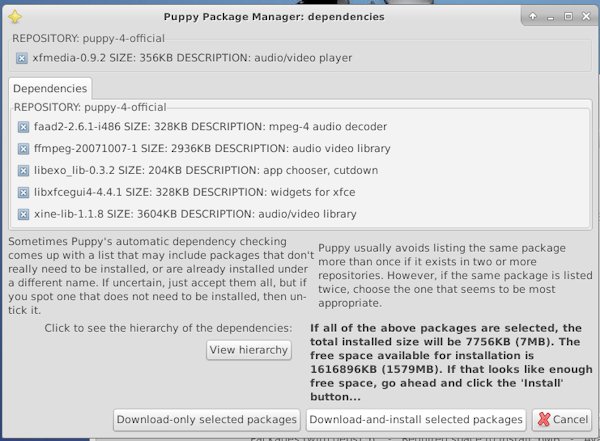
Task: Click Download-and-install selected packages
Action: pyautogui.click(x=416, y=420)
